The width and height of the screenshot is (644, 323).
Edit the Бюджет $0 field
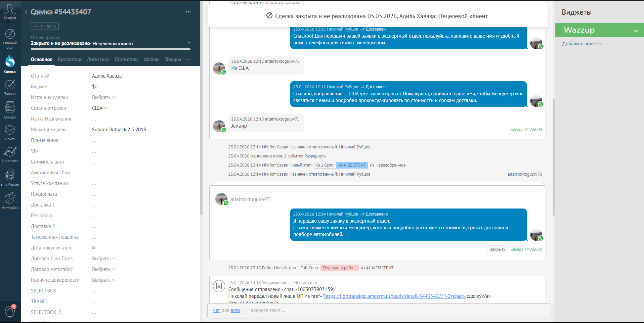[95, 87]
